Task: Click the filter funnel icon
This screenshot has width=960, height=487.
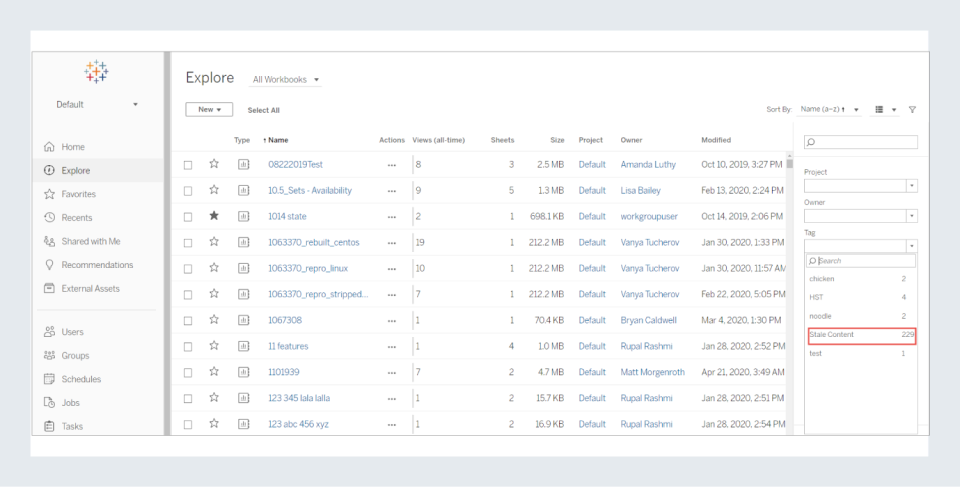Action: point(912,110)
